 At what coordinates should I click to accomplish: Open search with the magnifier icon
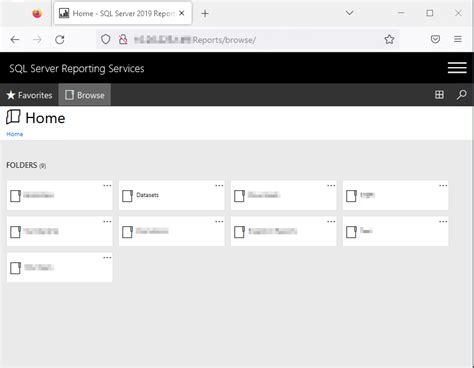click(x=462, y=95)
